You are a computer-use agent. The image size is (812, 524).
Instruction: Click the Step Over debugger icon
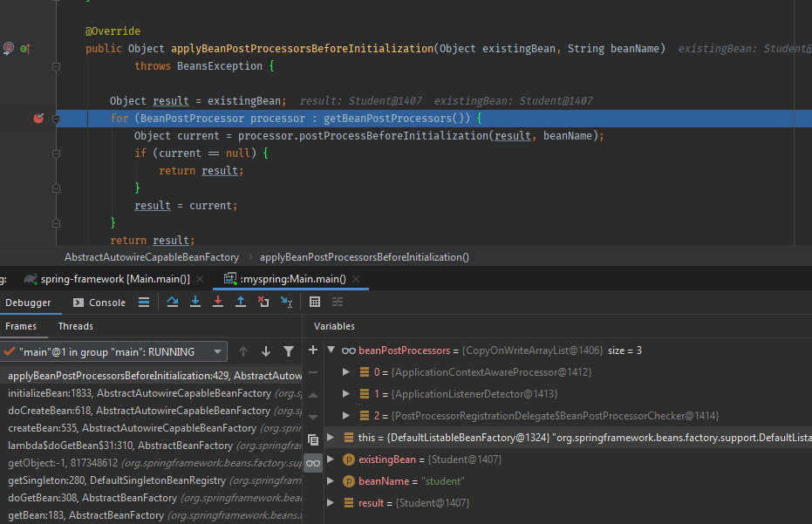173,302
